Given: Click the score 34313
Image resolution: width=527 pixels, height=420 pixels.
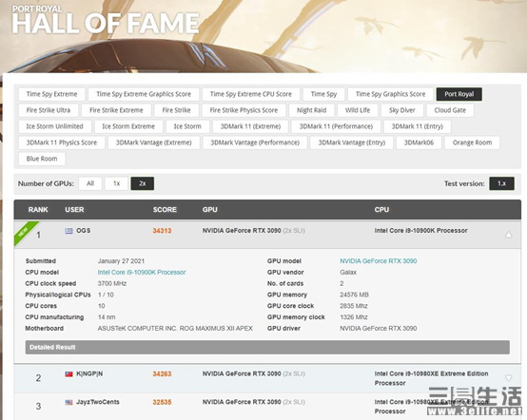Looking at the screenshot, I should (162, 231).
